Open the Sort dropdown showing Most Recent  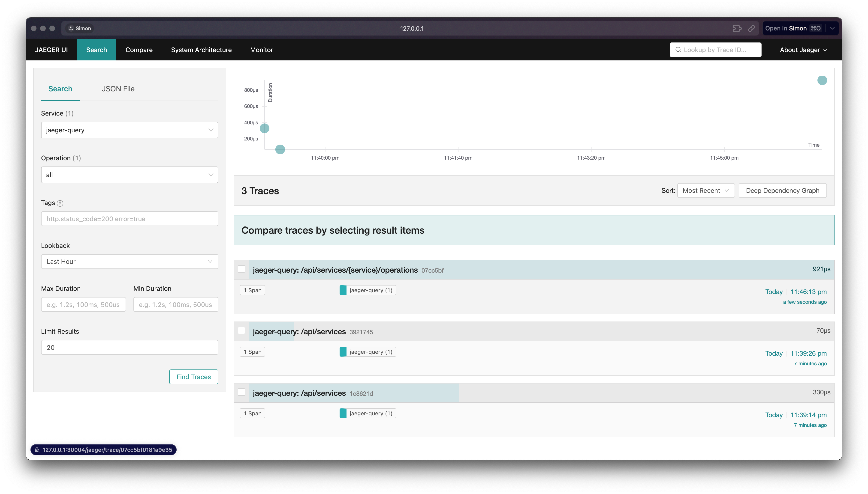point(706,191)
